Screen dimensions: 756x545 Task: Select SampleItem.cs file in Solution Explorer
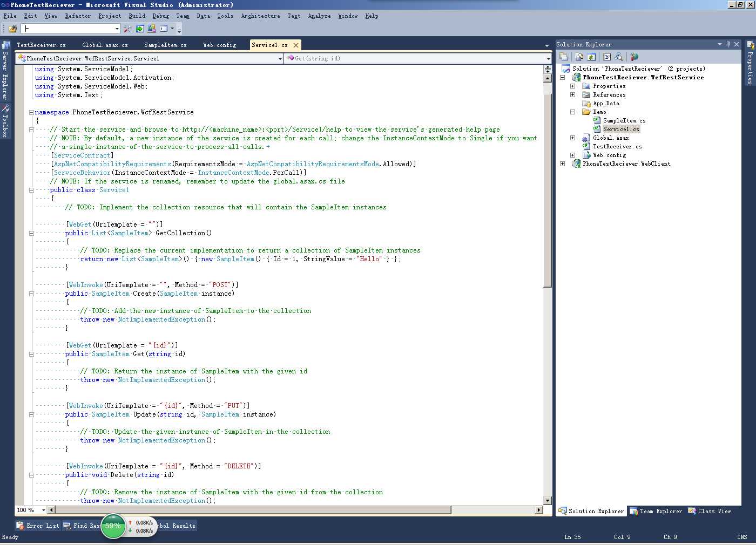click(624, 120)
